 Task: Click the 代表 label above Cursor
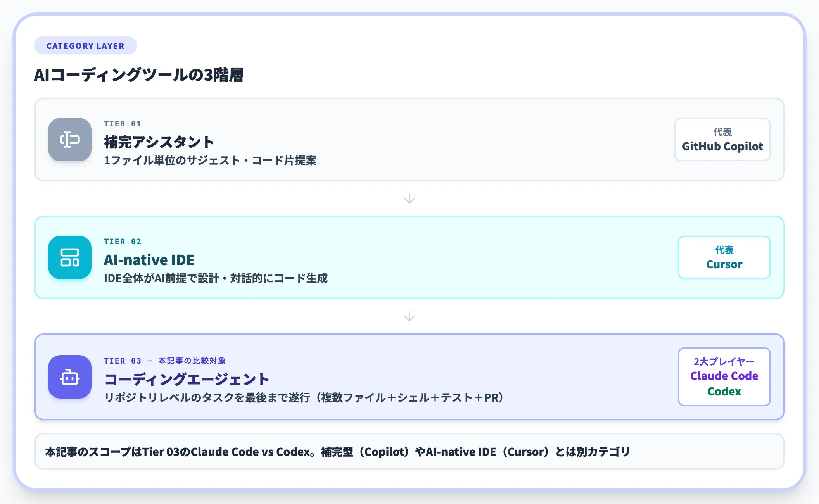[x=724, y=250]
